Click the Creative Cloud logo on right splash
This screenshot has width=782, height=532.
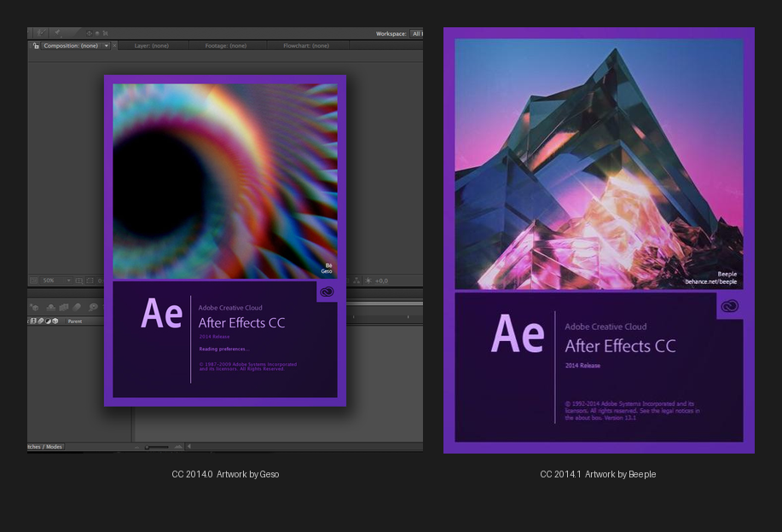pyautogui.click(x=730, y=305)
